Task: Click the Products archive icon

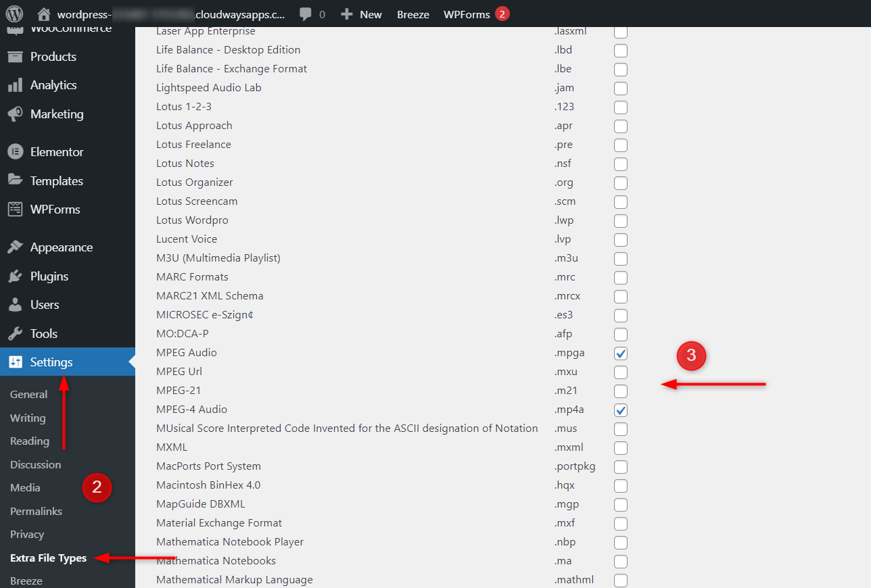Action: (x=16, y=57)
